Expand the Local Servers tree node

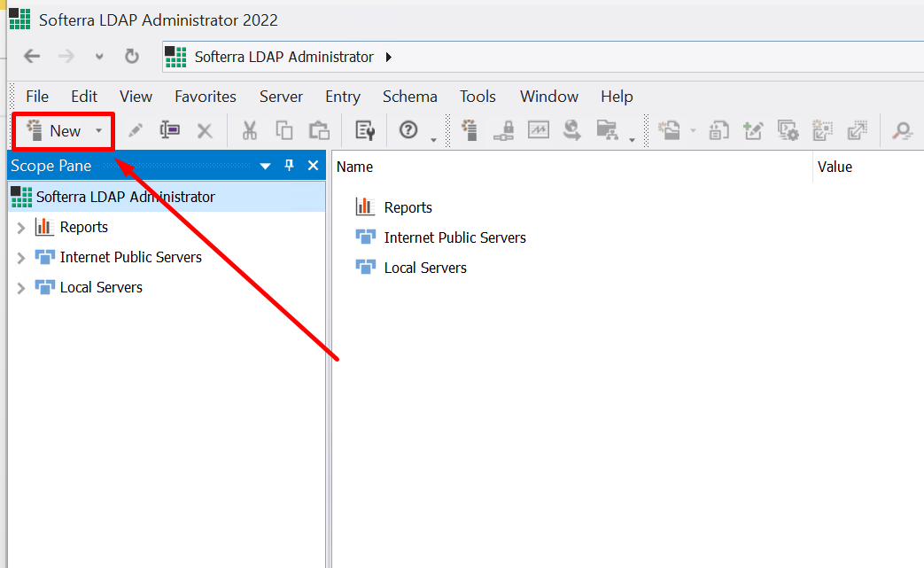pyautogui.click(x=21, y=288)
